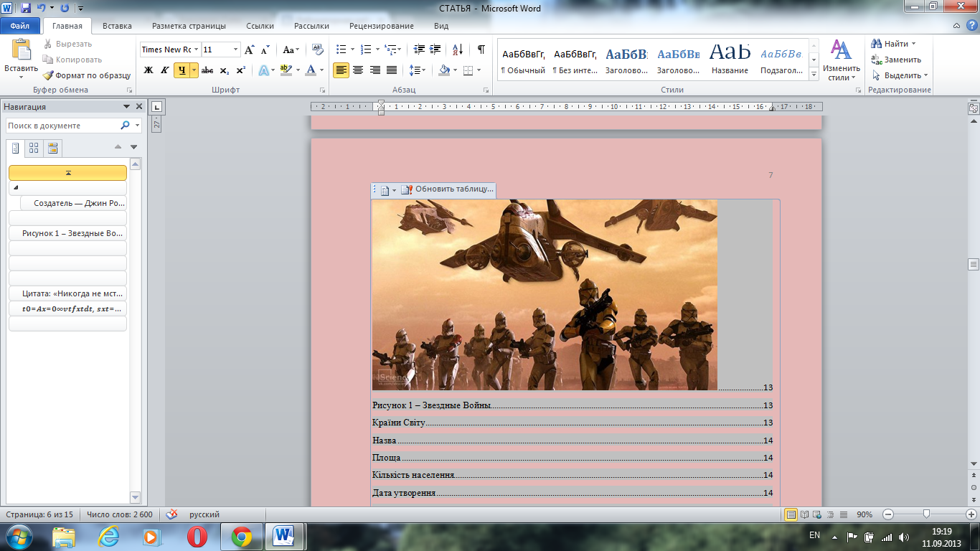Viewport: 980px width, 551px height.
Task: Switch to Print Layout view in status bar
Action: click(791, 514)
